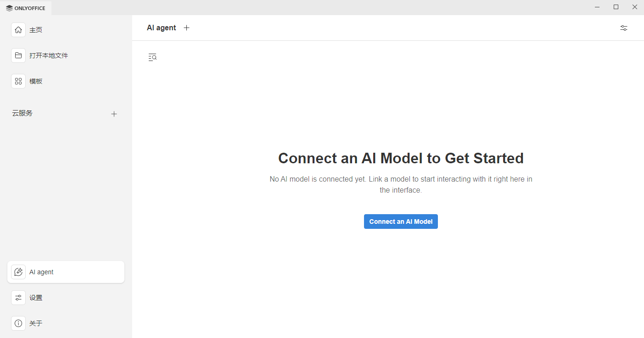
Task: Open the chat history search list icon
Action: (152, 57)
